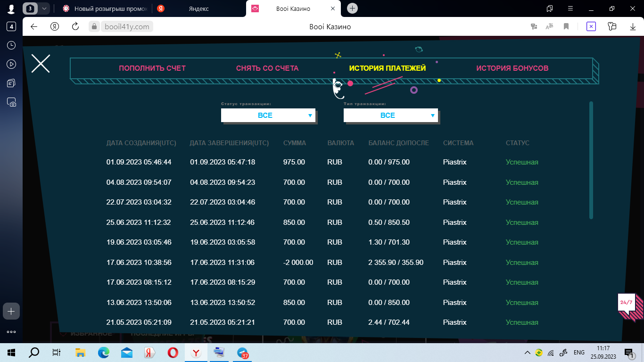Open the sidebar screenshot camera icon
This screenshot has height=362, width=644.
(x=11, y=102)
